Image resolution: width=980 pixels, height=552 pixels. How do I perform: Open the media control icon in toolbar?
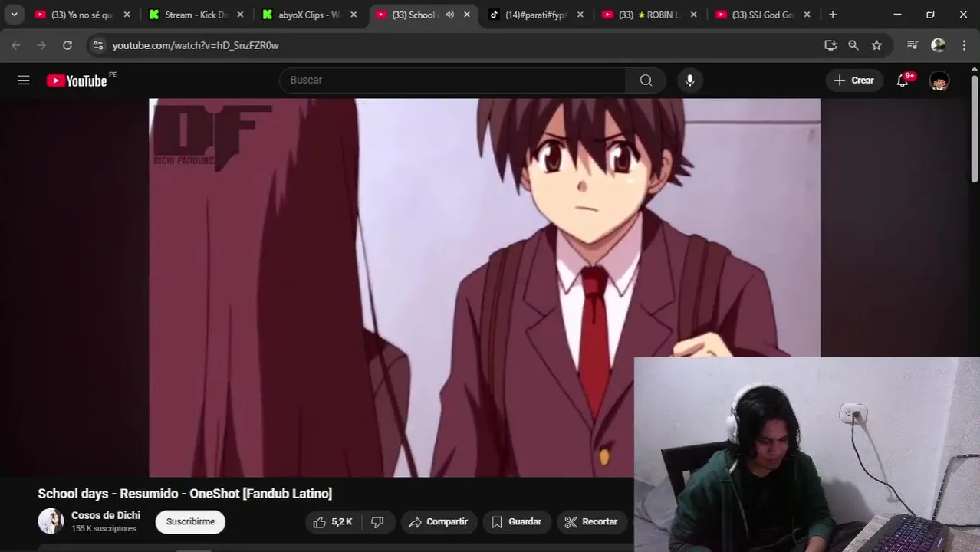(913, 45)
